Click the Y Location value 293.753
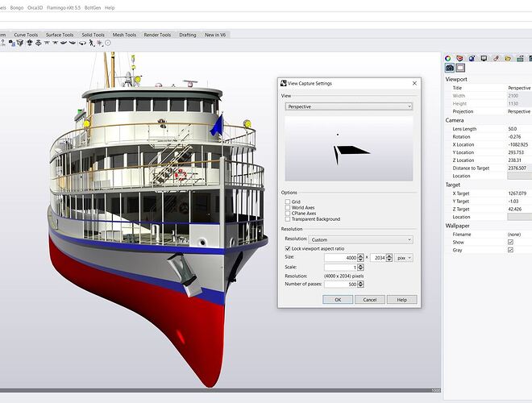 (516, 152)
